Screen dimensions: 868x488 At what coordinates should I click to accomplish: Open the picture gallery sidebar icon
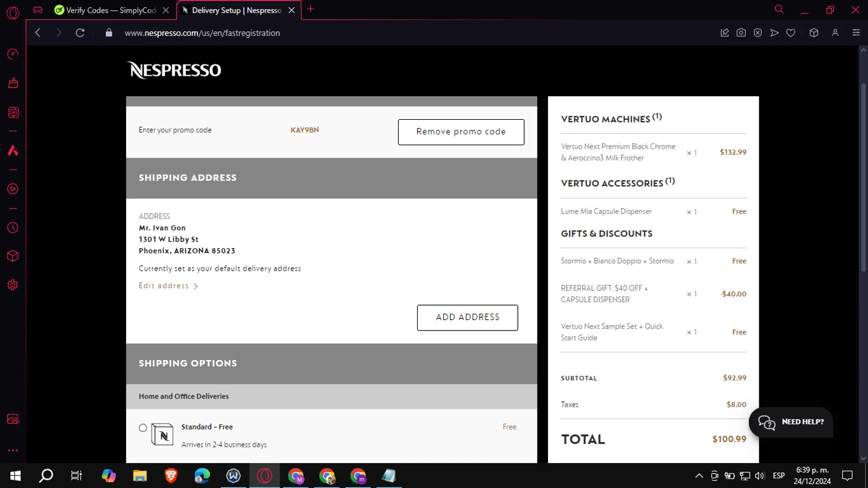(13, 419)
